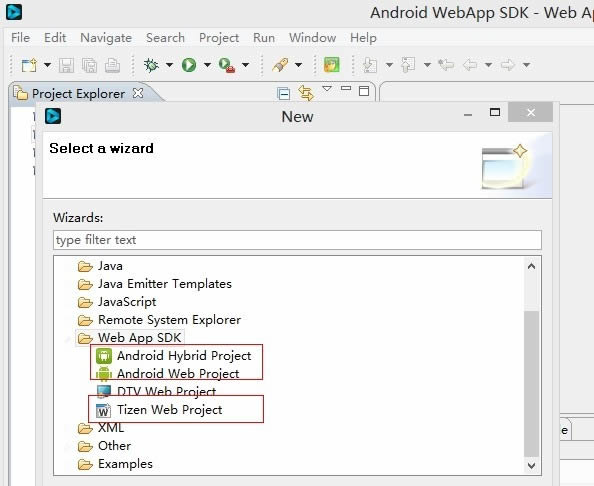Click the wizard list scroll up arrow
594x486 pixels.
pos(531,266)
